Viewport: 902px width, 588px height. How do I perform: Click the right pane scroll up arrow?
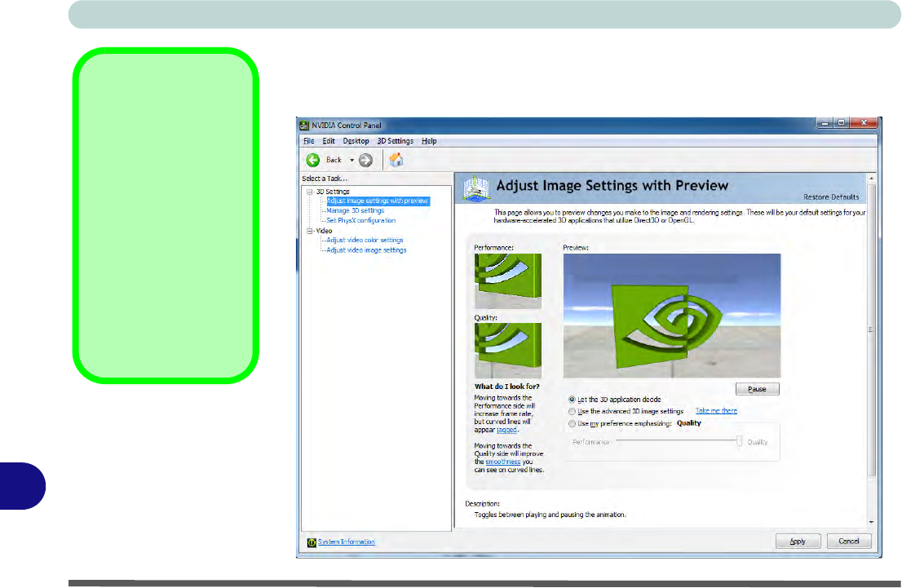(x=871, y=179)
